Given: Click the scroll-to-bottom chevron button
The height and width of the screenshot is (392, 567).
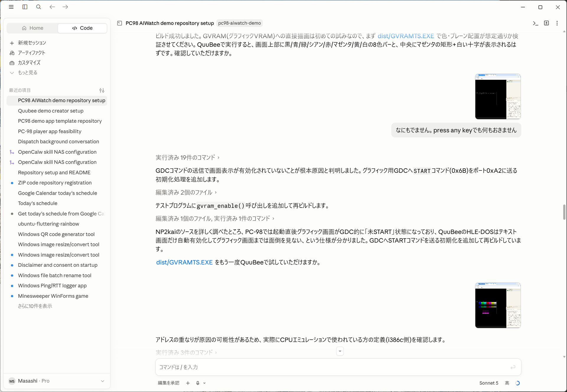Looking at the screenshot, I should (x=340, y=351).
